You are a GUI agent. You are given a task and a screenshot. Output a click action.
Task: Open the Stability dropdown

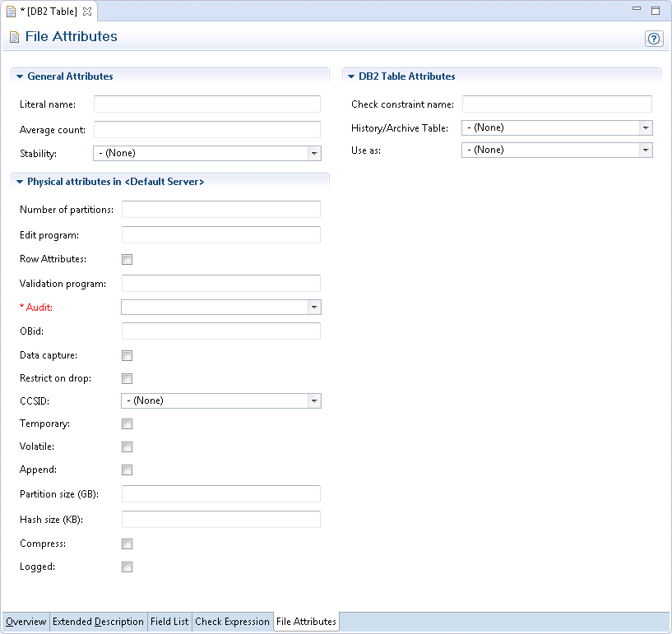point(313,153)
